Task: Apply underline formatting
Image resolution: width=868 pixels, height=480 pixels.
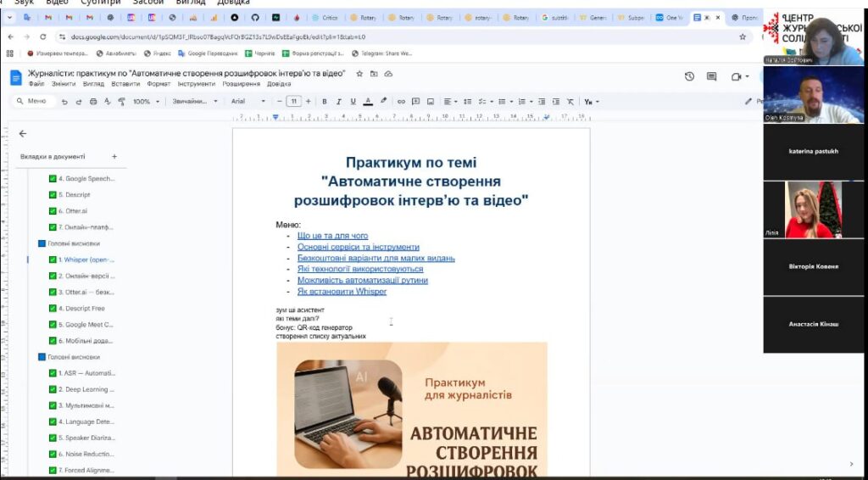Action: [353, 102]
